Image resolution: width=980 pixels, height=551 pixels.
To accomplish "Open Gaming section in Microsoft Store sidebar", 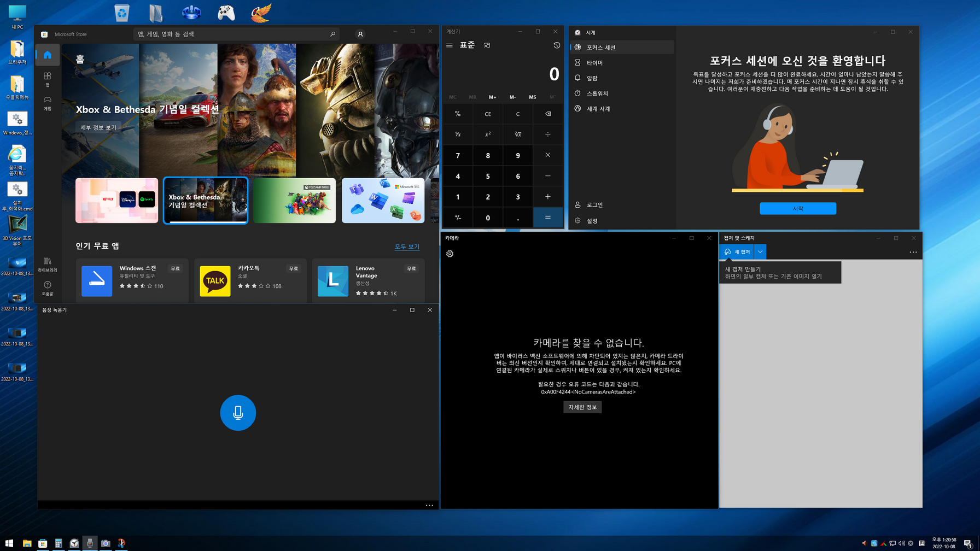I will 48,103.
